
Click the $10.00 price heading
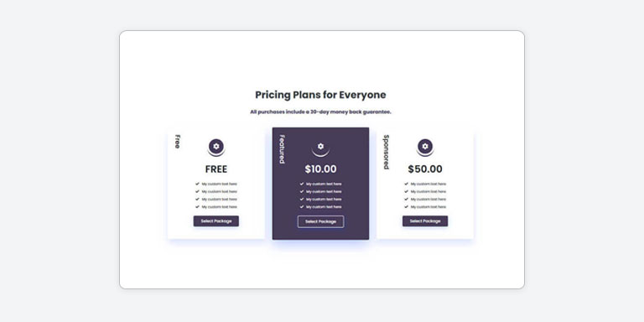click(321, 169)
